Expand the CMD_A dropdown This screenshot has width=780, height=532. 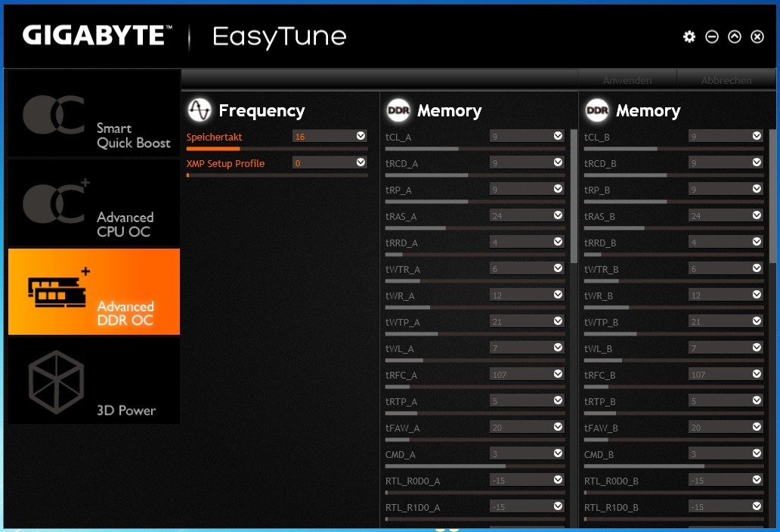coord(558,453)
